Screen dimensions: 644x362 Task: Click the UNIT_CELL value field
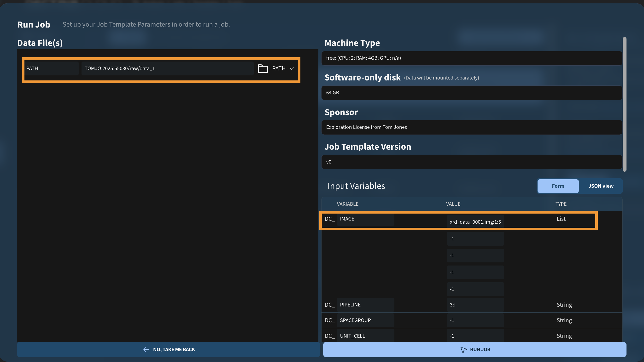[x=475, y=335]
